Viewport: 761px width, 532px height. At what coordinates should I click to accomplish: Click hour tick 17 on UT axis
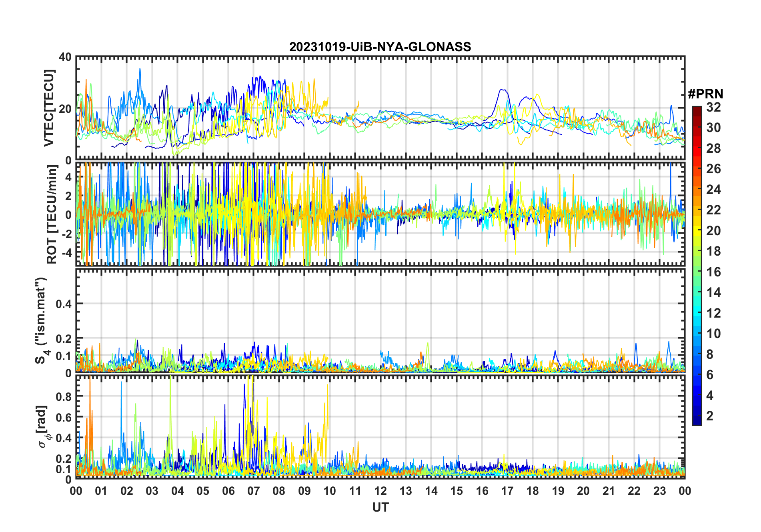507,491
